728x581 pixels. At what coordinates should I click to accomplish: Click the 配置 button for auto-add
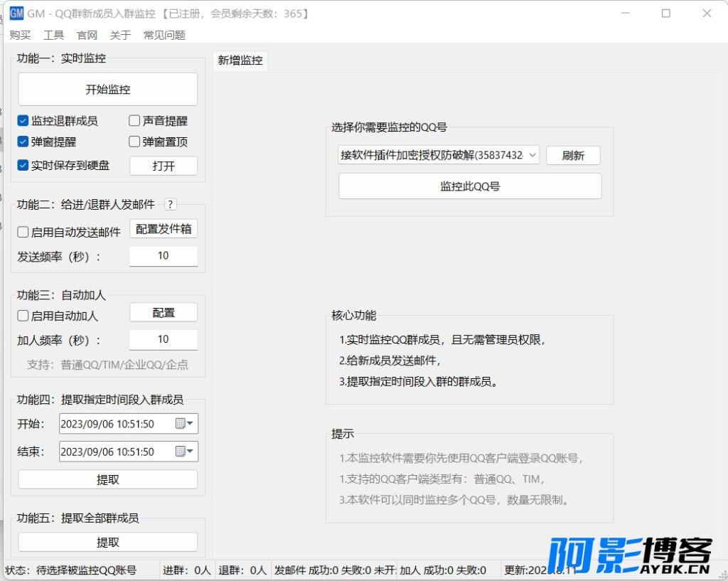point(164,313)
